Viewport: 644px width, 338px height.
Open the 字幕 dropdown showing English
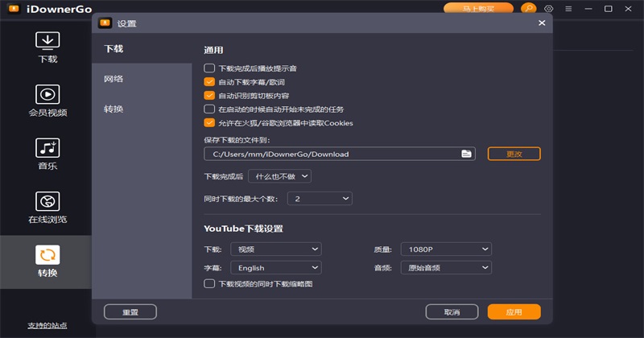coord(276,267)
